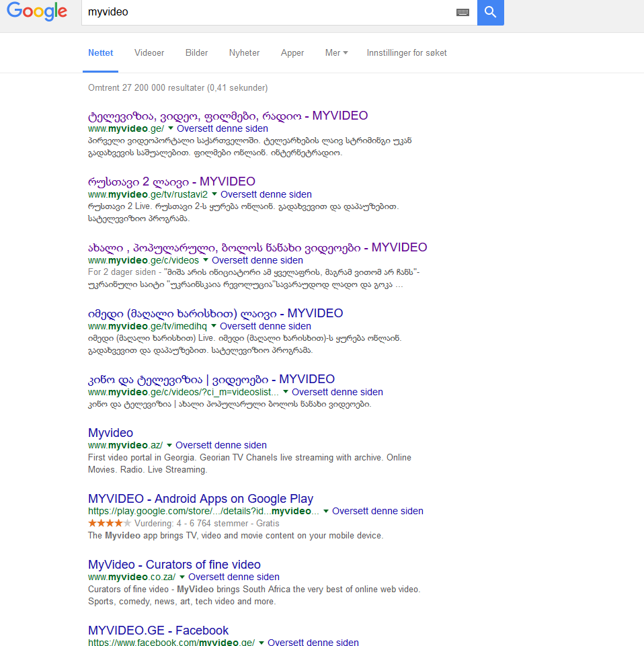The height and width of the screenshot is (646, 644).
Task: Open MyVideo - Curators of fine video
Action: [174, 565]
